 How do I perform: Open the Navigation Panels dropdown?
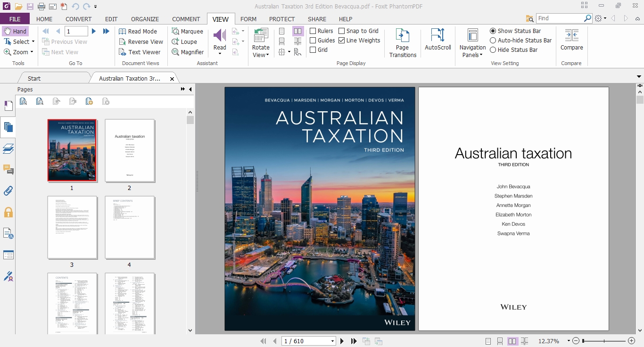point(472,51)
